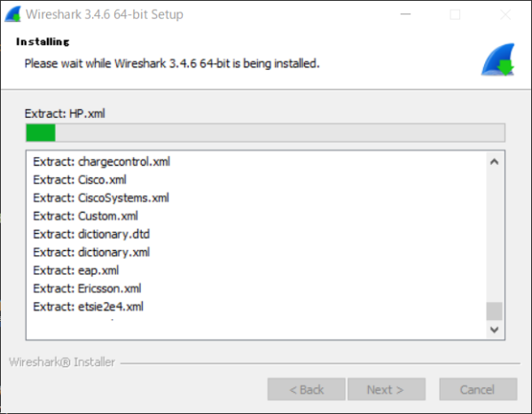Click the scroll up arrow in log list
532x414 pixels.
tap(495, 162)
